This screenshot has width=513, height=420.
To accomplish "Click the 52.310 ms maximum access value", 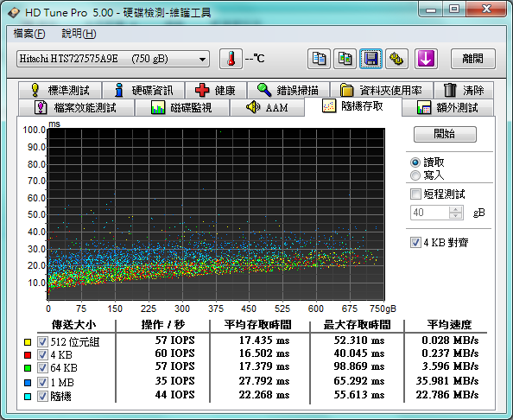I will (359, 340).
